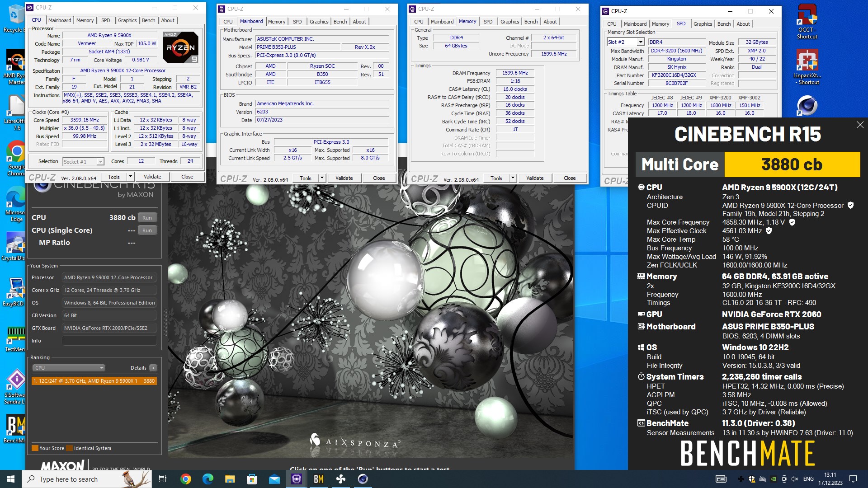Switch to CPU-Z via its taskbar icon
This screenshot has width=868, height=488.
click(297, 479)
